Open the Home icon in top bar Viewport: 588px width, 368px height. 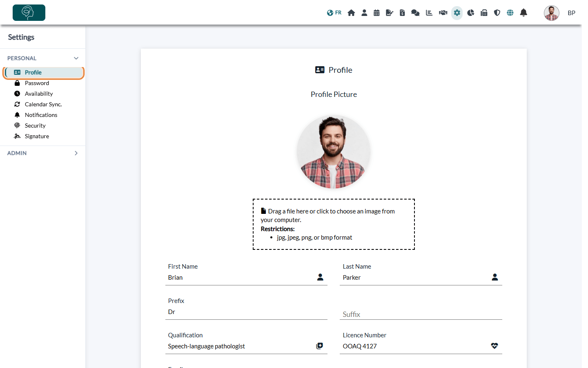[351, 13]
